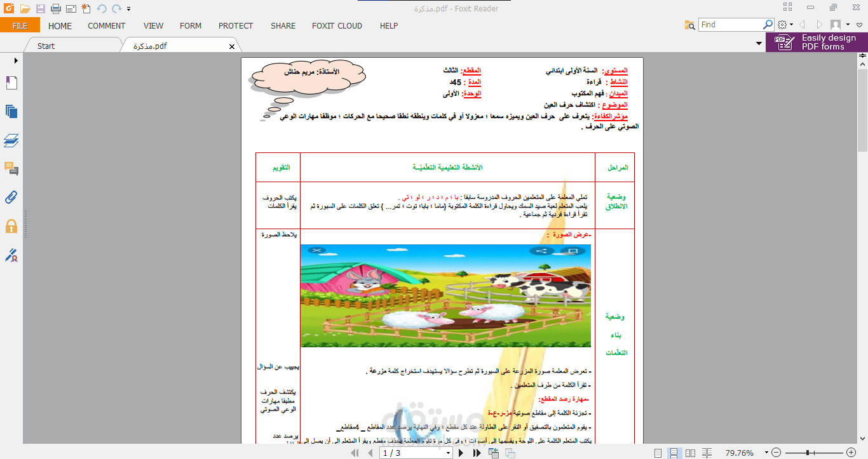Open the Layers panel in the sidebar
Viewport: 868px width, 459px height.
click(x=10, y=141)
